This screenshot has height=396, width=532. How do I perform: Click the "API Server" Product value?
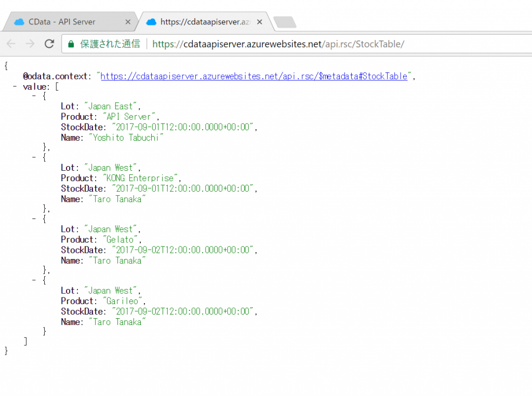click(129, 117)
